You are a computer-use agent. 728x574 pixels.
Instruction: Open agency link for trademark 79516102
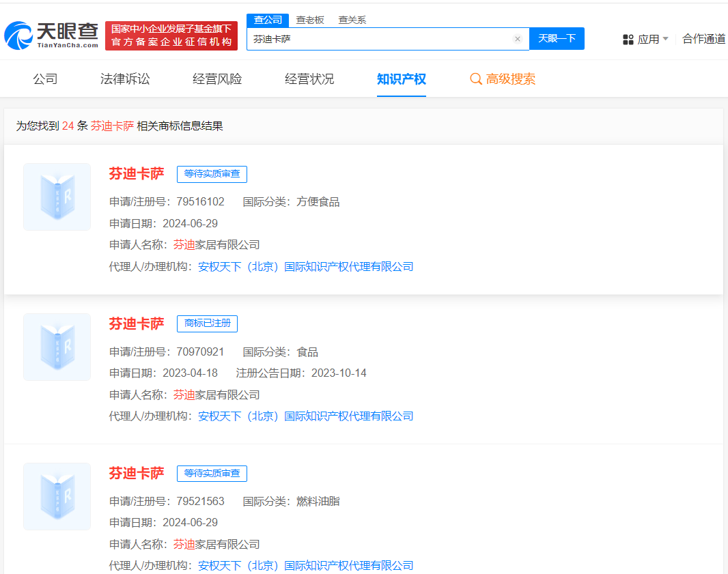point(305,267)
